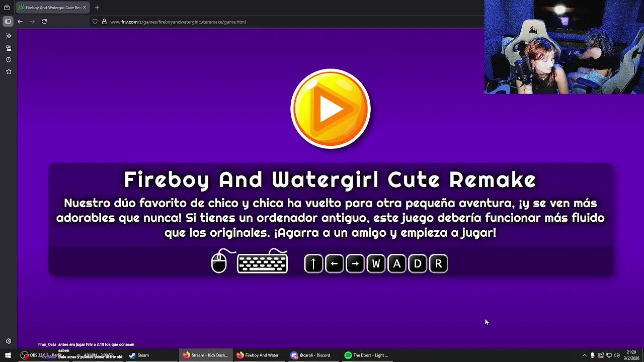
Task: Click the D key icon
Action: (418, 263)
